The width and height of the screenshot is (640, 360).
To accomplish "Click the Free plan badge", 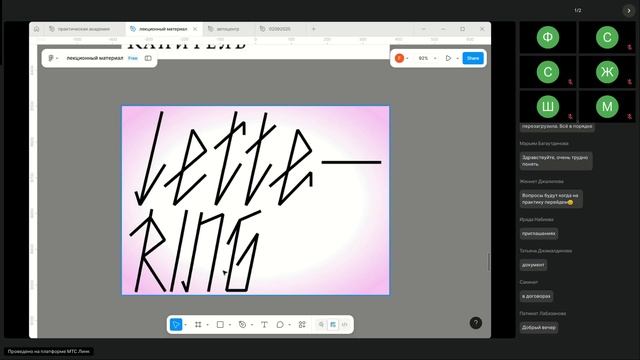I will [133, 58].
